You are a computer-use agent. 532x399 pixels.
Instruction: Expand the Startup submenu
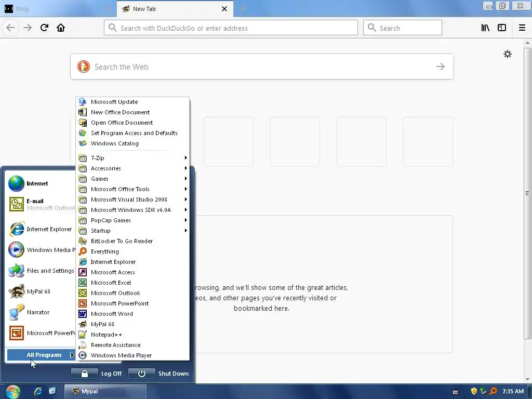pos(132,231)
